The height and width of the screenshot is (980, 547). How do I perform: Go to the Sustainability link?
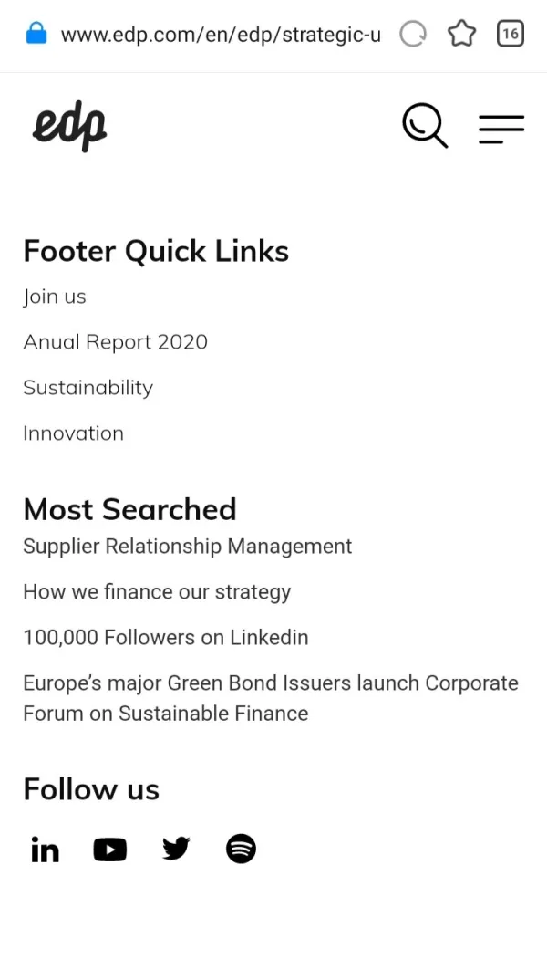coord(88,388)
